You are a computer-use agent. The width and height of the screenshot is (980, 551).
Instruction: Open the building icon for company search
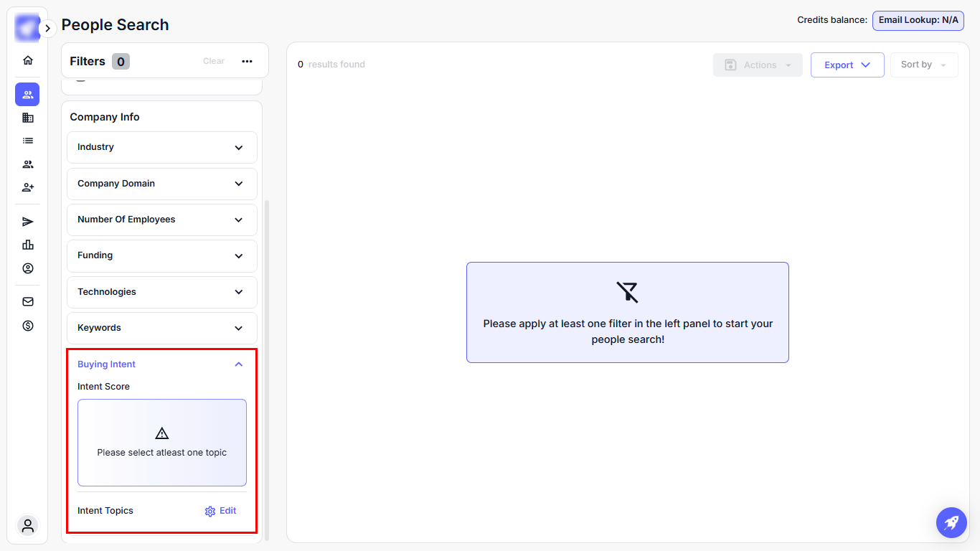point(28,118)
